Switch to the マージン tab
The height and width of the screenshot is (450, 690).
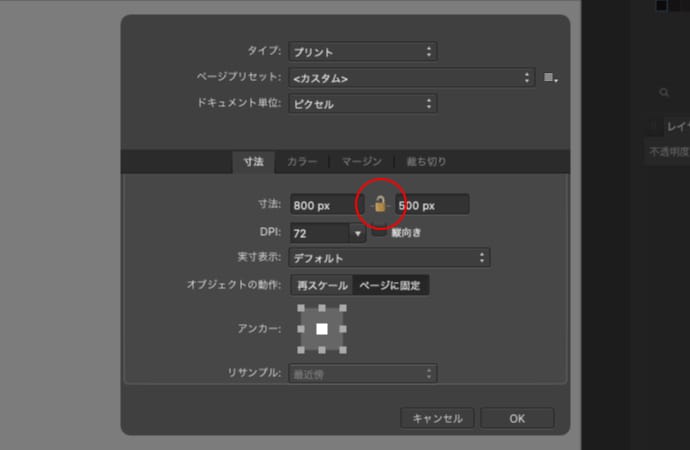coord(362,162)
